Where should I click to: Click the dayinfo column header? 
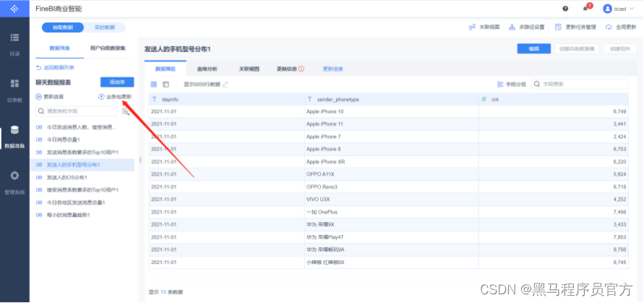pyautogui.click(x=226, y=100)
